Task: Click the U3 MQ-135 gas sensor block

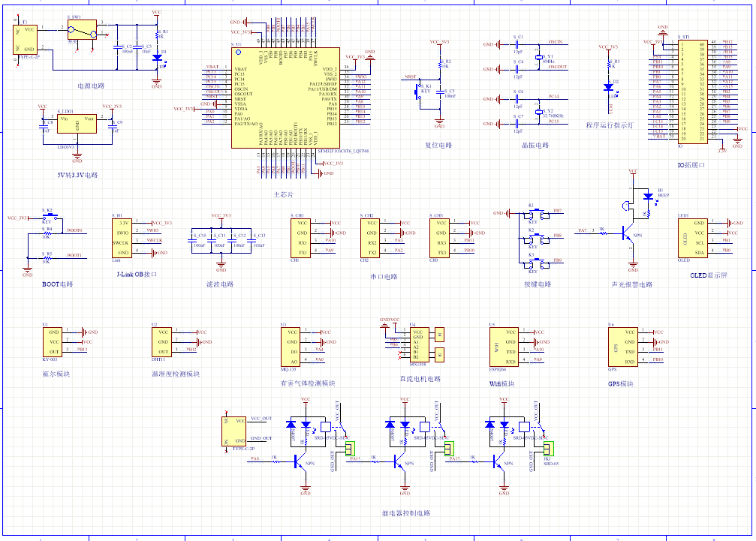Action: click(x=291, y=347)
